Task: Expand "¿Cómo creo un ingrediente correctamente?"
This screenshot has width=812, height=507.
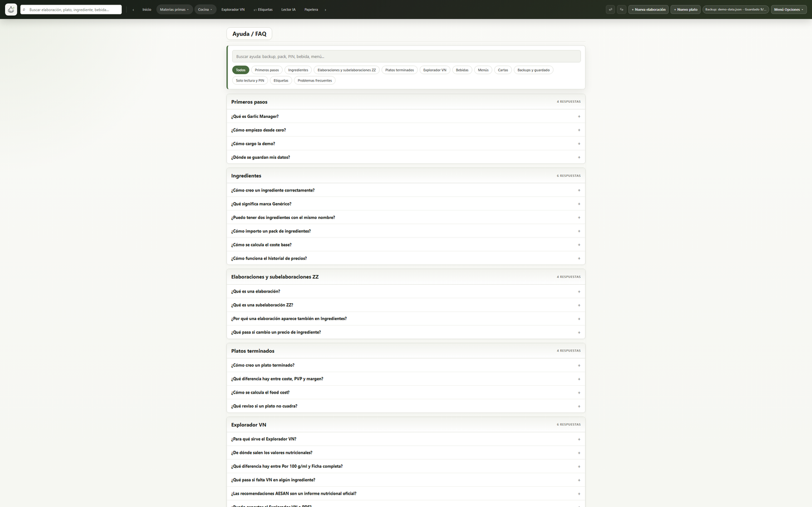Action: pos(406,190)
